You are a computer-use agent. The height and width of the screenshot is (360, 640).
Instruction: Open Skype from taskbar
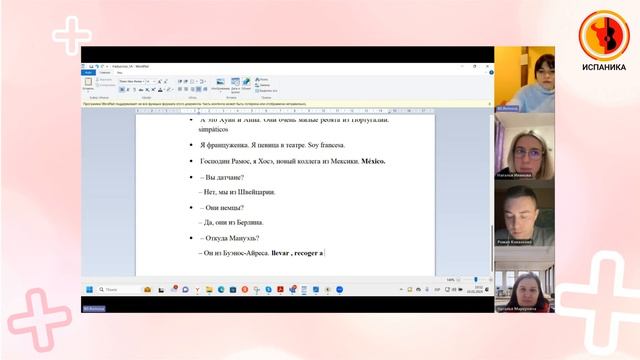268,289
